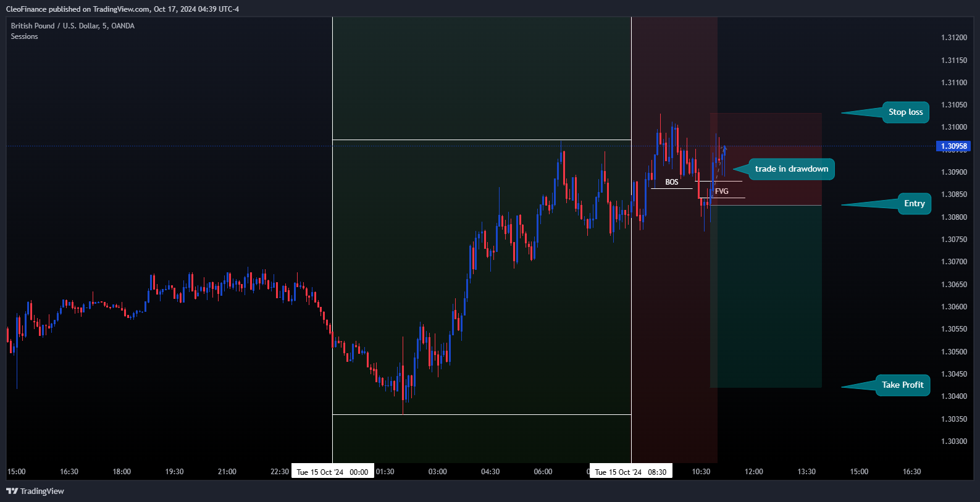Click the current price tag 1.30958
Viewport: 980px width, 502px height.
pyautogui.click(x=953, y=146)
